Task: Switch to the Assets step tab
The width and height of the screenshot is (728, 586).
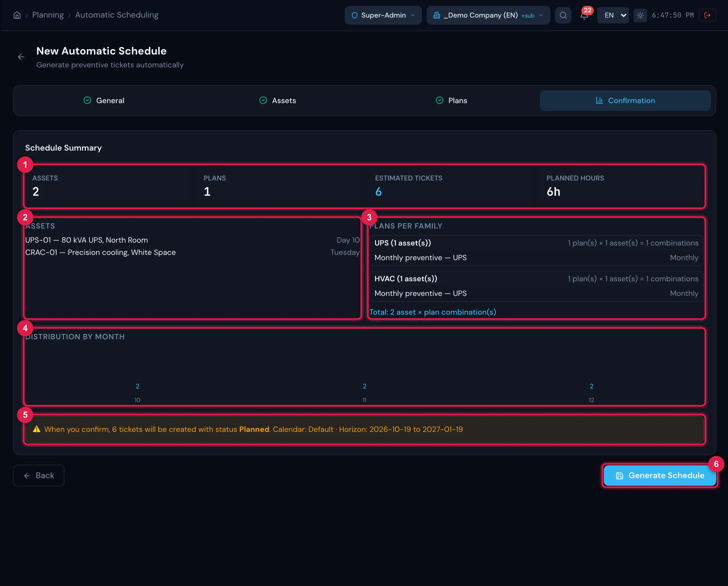Action: [278, 100]
